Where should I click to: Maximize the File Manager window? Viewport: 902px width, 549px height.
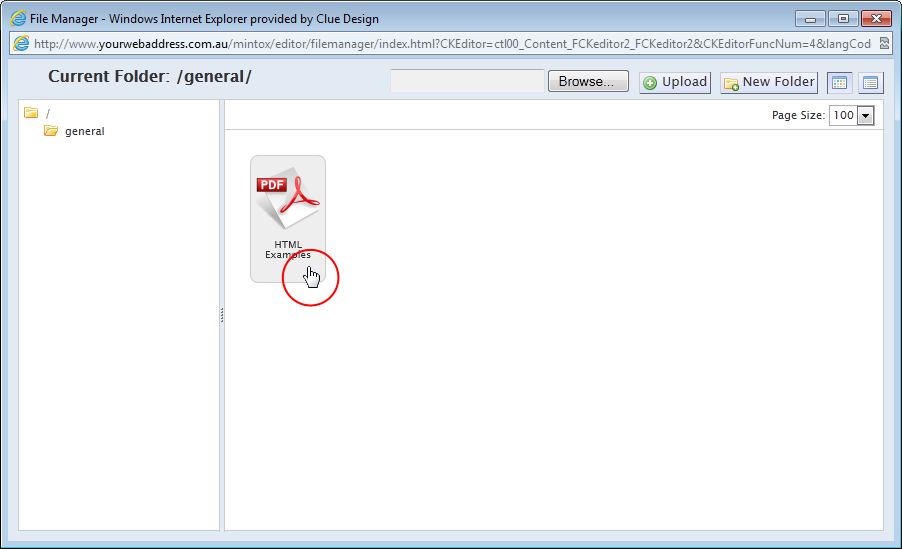843,18
